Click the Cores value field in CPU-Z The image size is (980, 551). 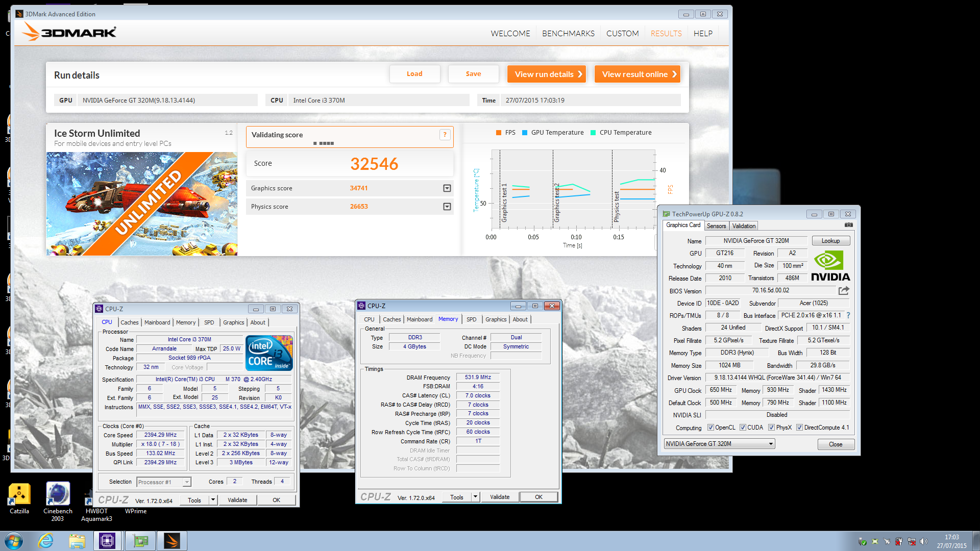tap(235, 482)
